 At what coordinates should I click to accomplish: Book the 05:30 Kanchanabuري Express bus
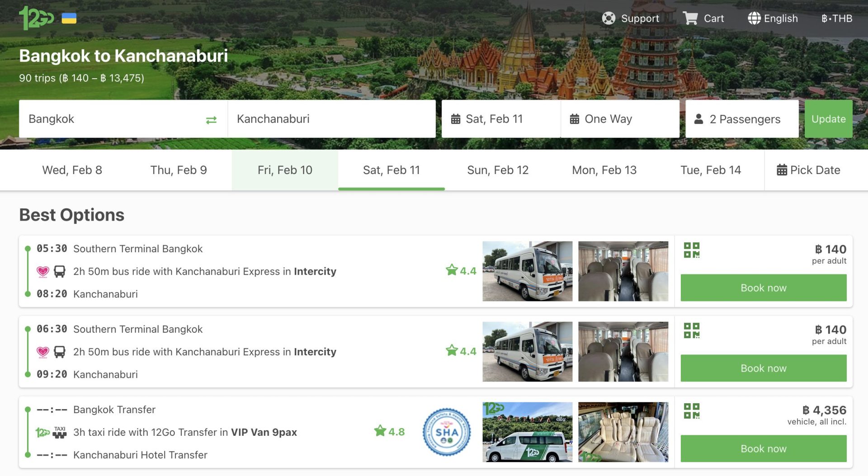pyautogui.click(x=763, y=288)
